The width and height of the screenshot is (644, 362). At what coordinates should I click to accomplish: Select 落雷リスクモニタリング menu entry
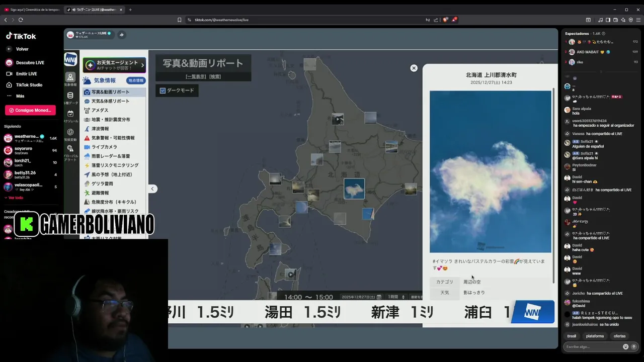click(x=114, y=165)
